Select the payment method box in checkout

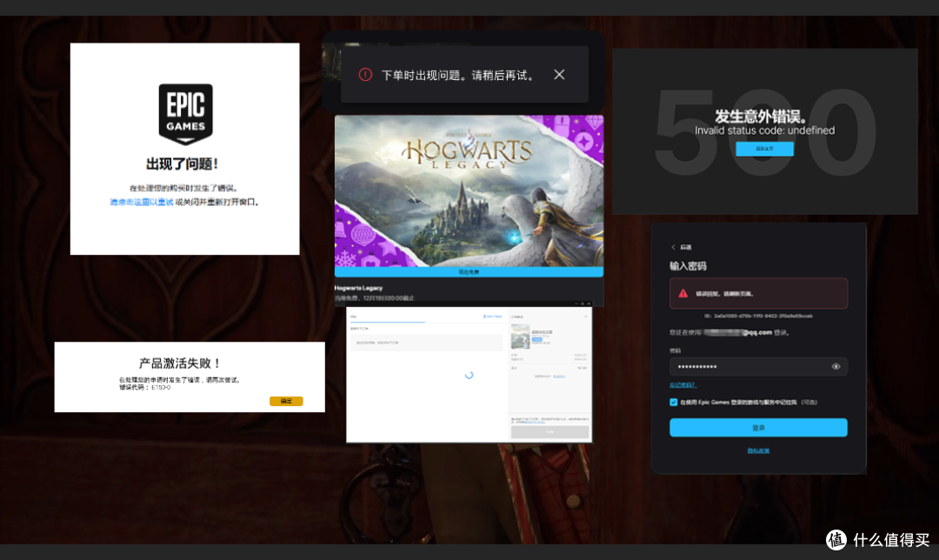coord(426,343)
